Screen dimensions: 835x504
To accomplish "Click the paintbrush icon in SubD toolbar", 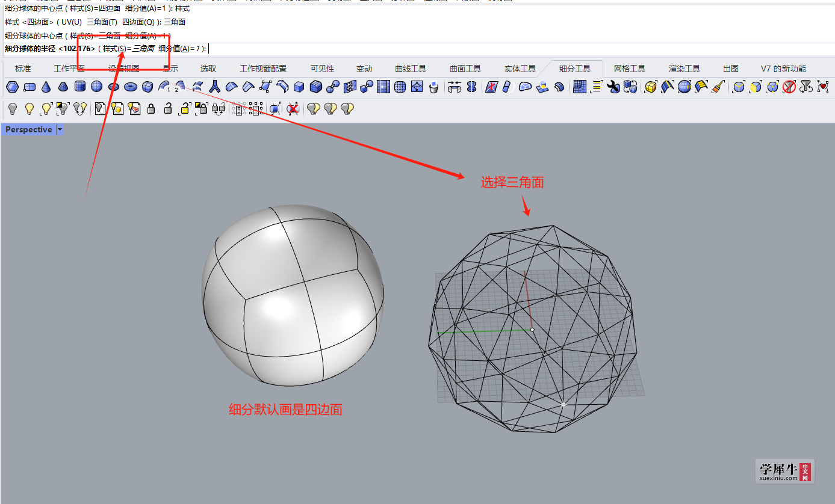I will pos(718,88).
